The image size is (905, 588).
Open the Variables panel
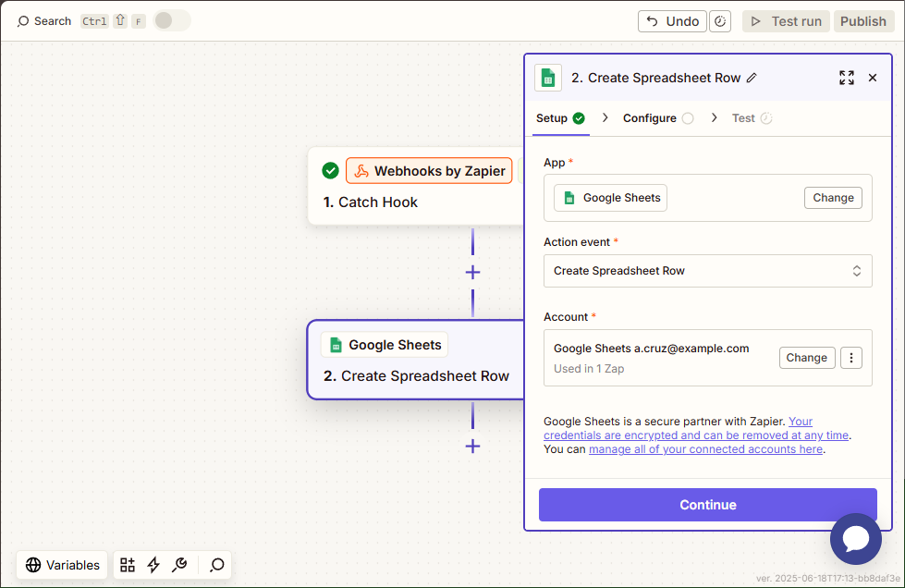tap(62, 565)
